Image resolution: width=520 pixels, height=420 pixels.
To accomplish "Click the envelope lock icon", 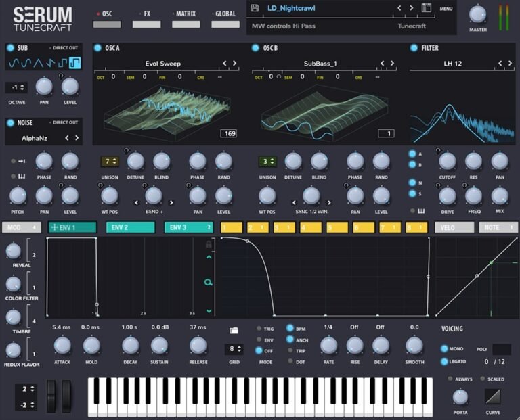I will pos(209,244).
